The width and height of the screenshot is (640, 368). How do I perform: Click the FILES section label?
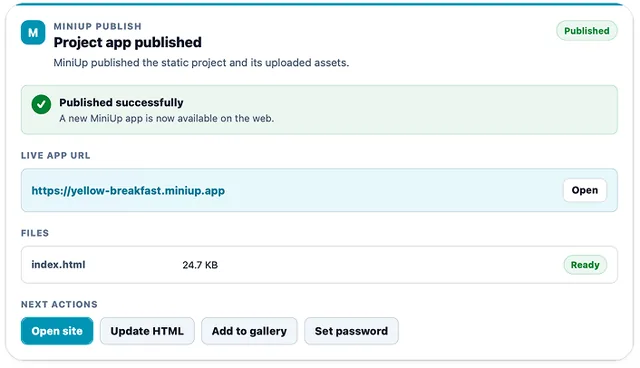tap(35, 233)
